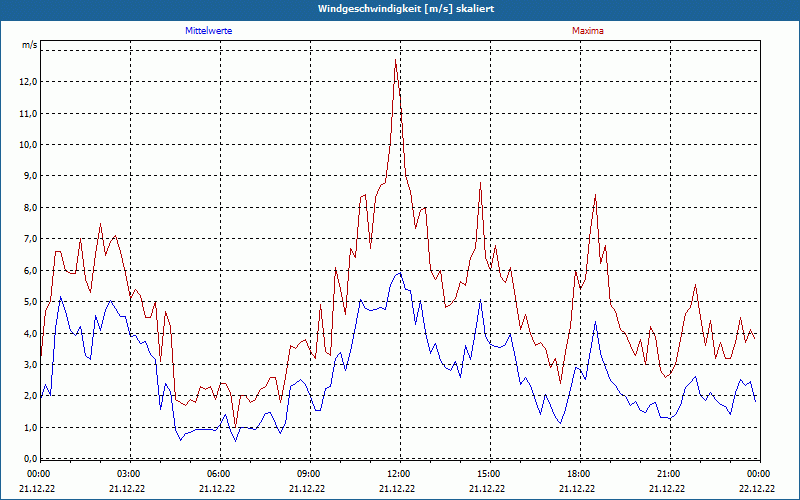The image size is (800, 500).
Task: Select the 12,0 y-axis value
Action: 28,82
